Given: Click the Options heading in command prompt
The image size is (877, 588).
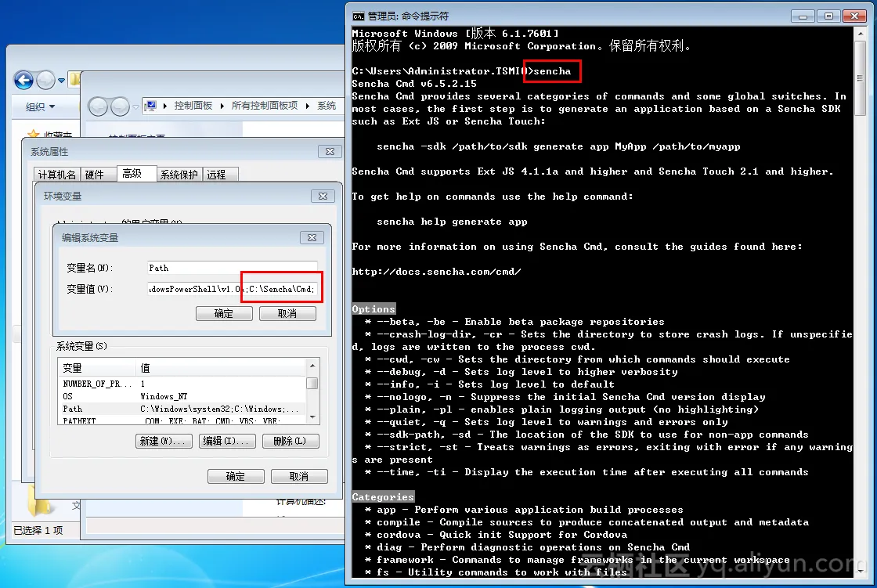Looking at the screenshot, I should [x=374, y=308].
